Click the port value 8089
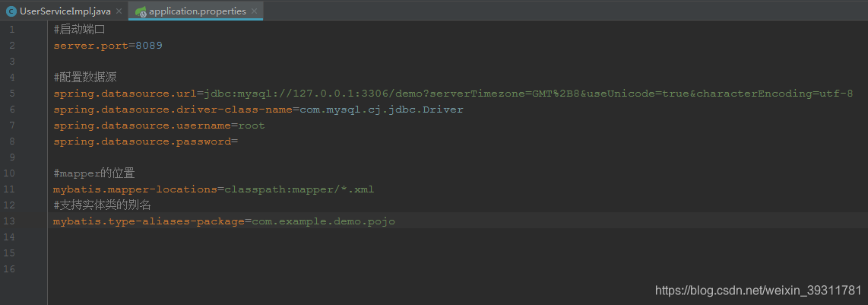868x305 pixels. pyautogui.click(x=149, y=46)
